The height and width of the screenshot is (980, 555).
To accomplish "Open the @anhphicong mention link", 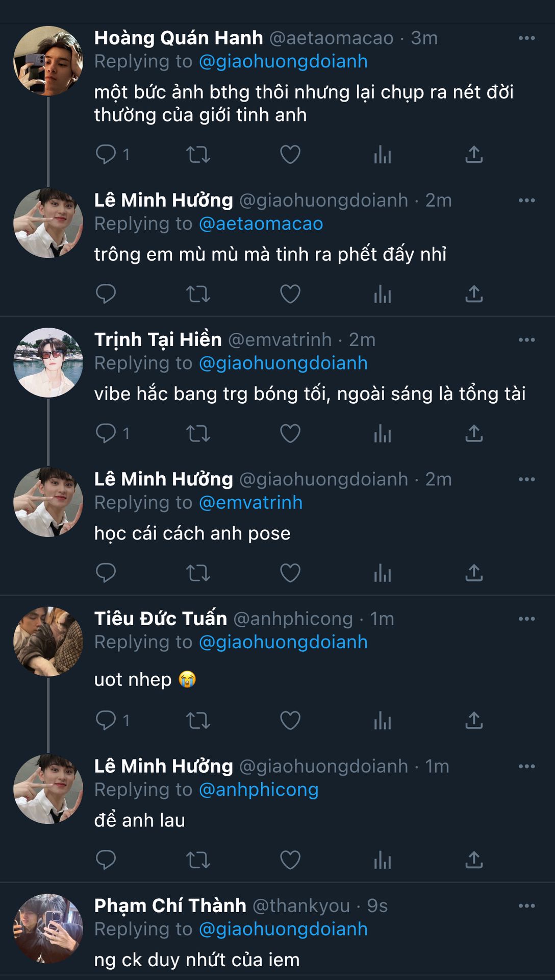I will (x=259, y=790).
